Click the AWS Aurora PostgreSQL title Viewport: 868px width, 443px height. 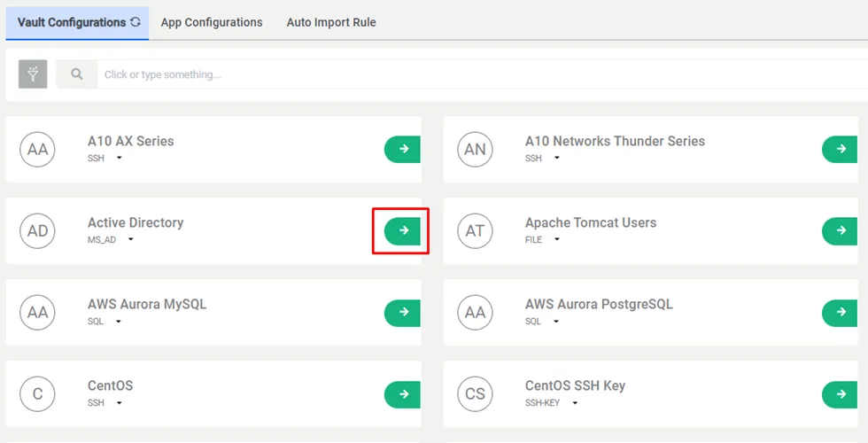click(599, 305)
